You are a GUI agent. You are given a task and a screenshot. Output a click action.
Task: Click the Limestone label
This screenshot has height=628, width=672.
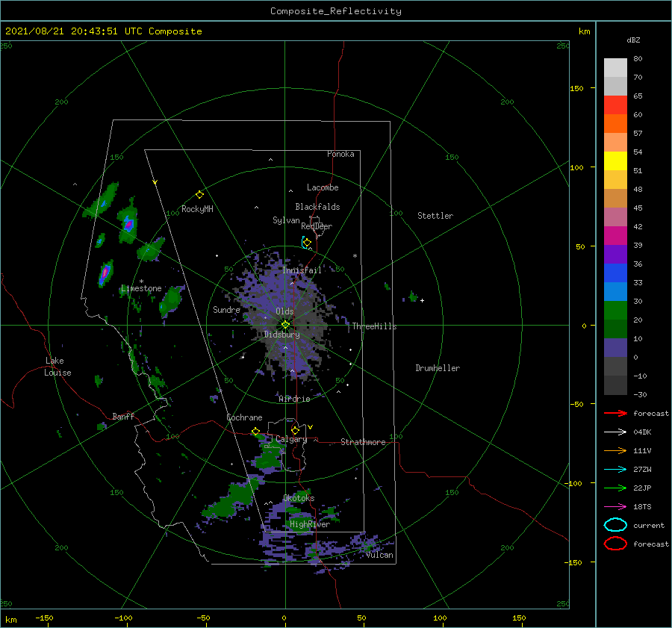coord(141,288)
